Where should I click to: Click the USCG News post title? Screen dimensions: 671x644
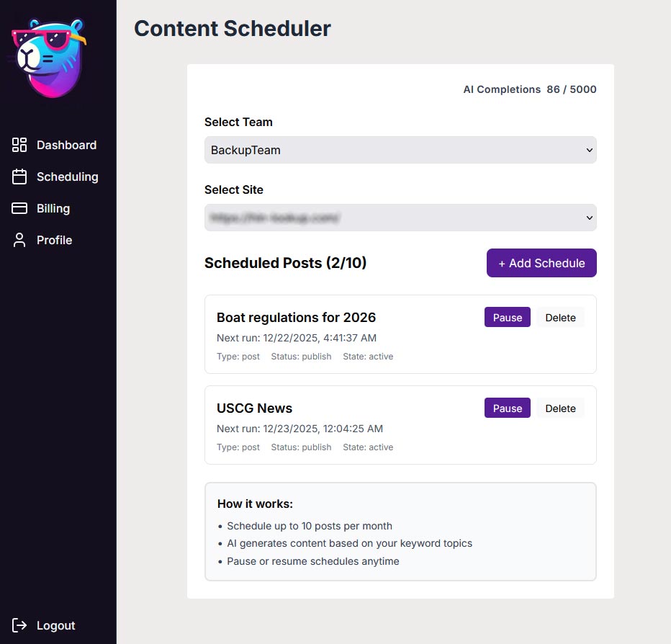[x=254, y=408]
